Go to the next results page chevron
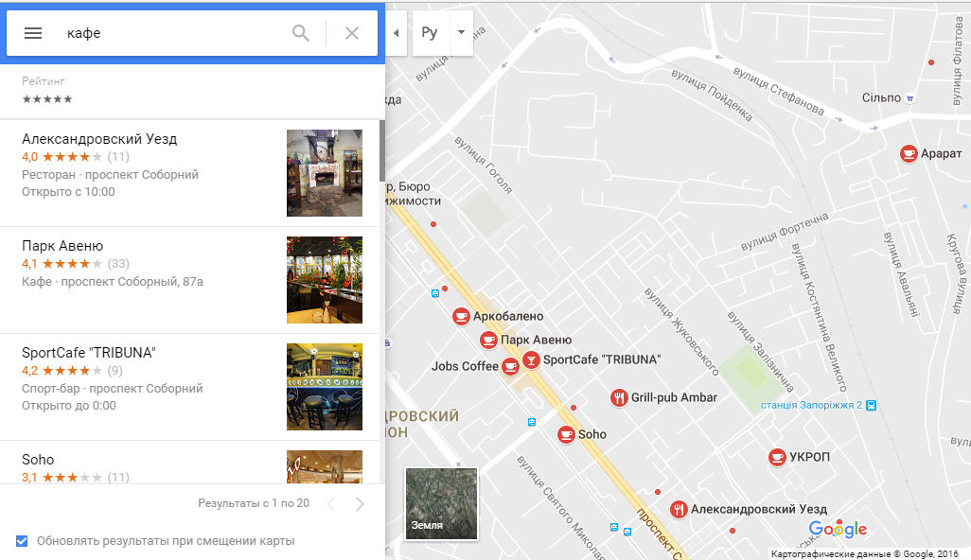This screenshot has height=560, width=971. pos(360,503)
